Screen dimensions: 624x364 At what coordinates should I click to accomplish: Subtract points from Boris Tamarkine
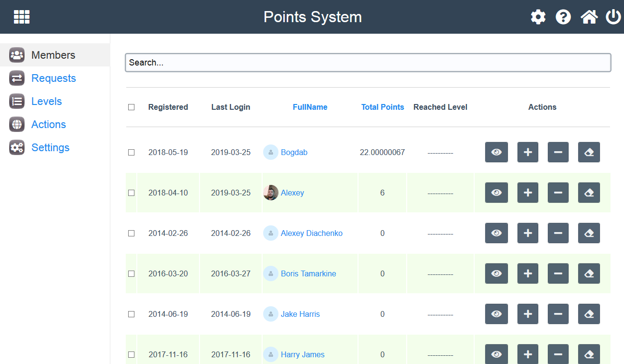(x=558, y=273)
